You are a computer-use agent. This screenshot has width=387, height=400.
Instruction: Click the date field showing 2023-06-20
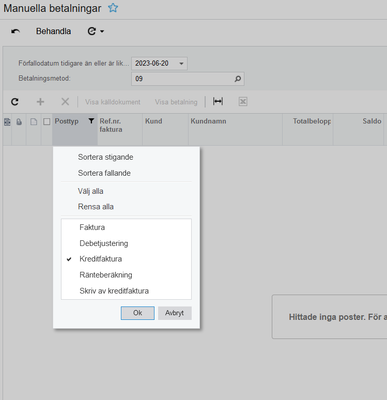pos(159,63)
